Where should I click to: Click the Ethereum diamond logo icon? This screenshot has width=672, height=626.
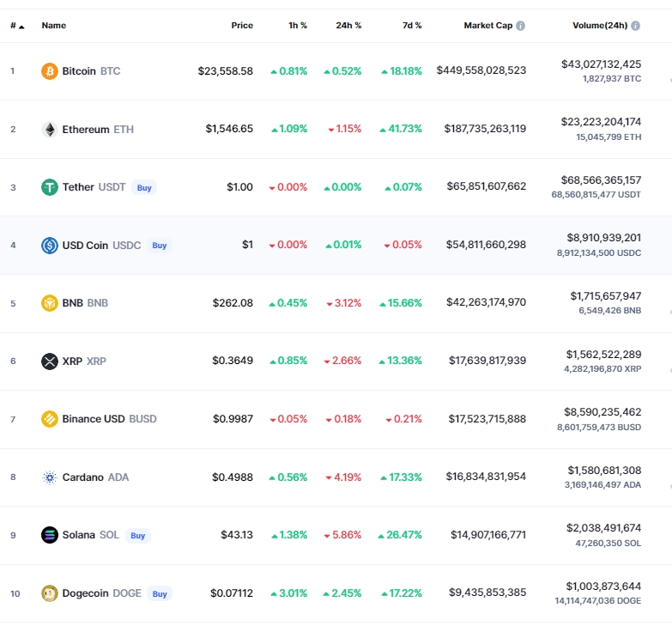[x=50, y=130]
